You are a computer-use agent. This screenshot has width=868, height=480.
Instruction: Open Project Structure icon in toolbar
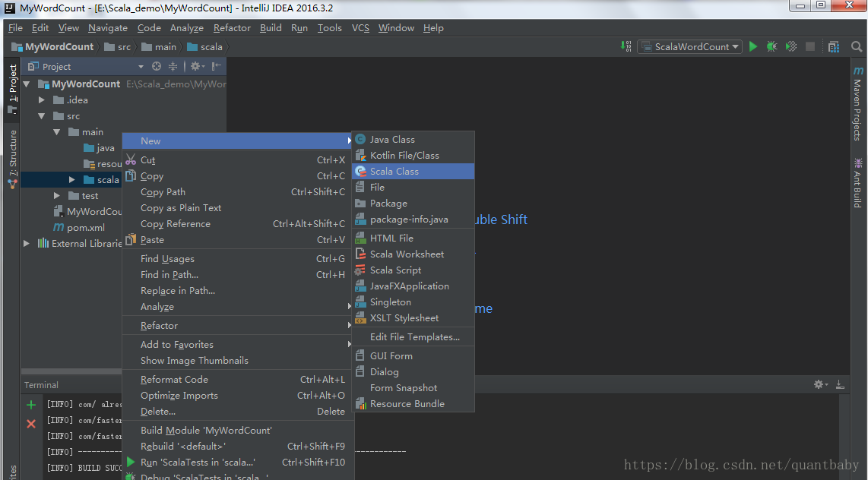click(834, 46)
